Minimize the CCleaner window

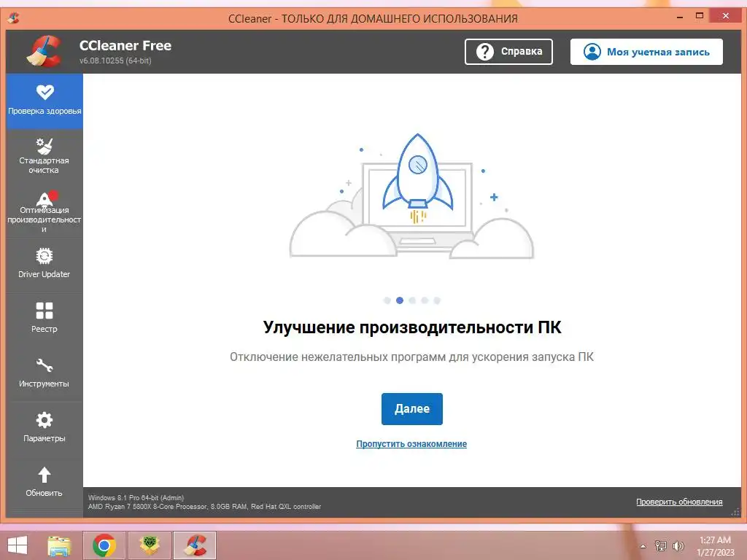[680, 17]
